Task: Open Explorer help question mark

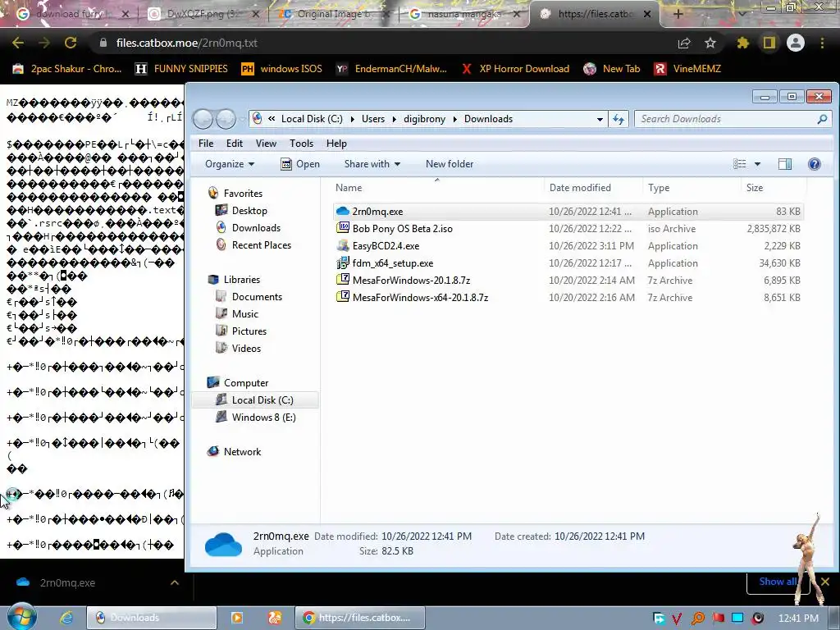Action: 815,164
